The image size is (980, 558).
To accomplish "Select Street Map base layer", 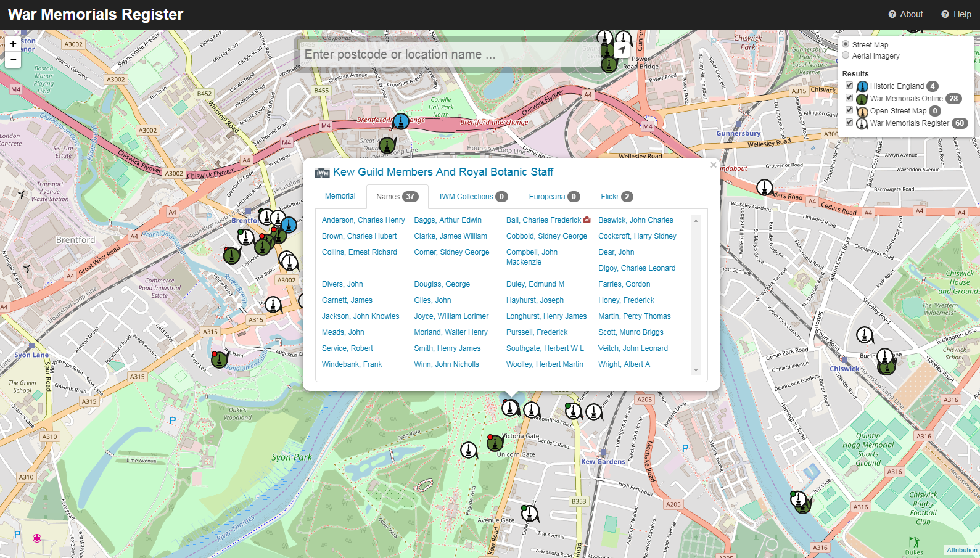I will (x=846, y=44).
